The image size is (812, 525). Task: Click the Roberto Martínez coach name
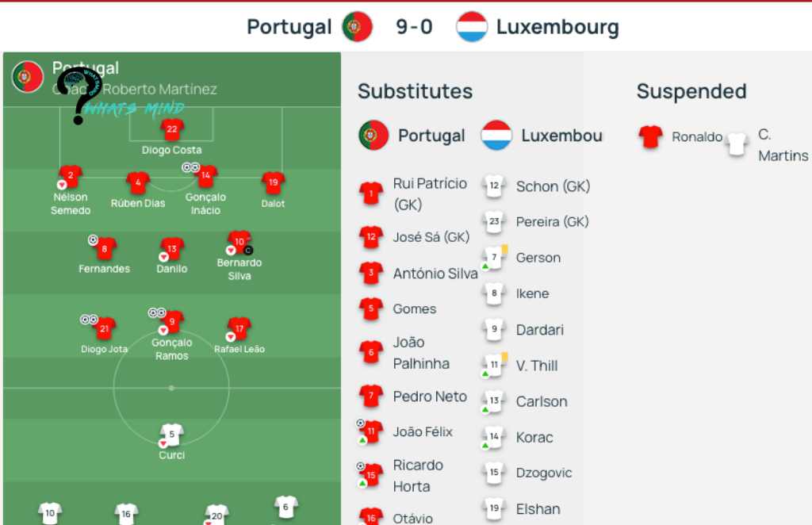pyautogui.click(x=159, y=90)
